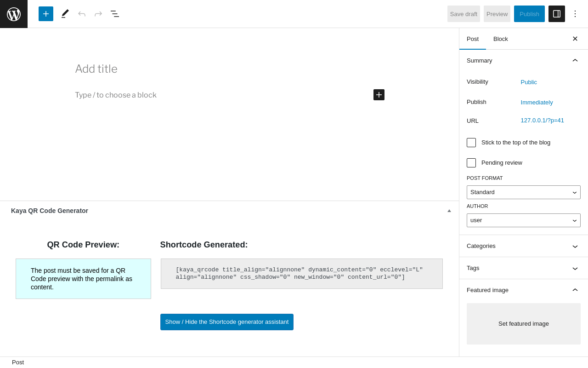Viewport: 588px width, 368px height.
Task: Expand the Categories section
Action: click(x=524, y=246)
